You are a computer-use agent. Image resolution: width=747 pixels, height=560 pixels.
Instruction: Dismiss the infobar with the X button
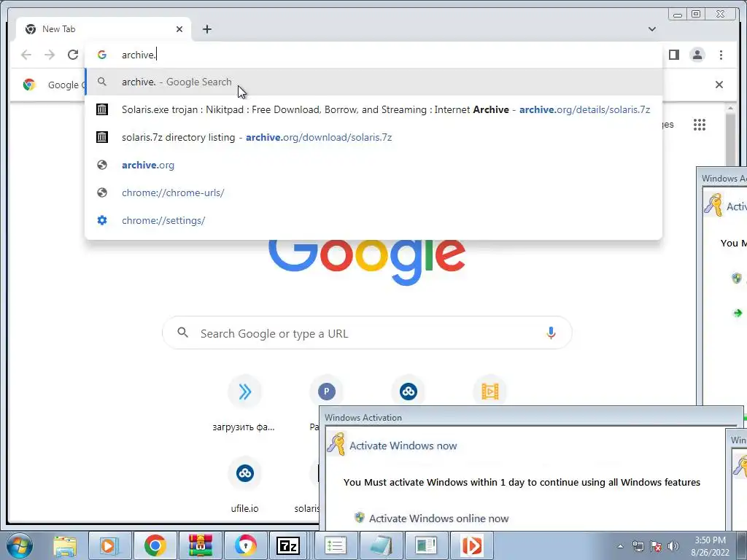point(719,85)
